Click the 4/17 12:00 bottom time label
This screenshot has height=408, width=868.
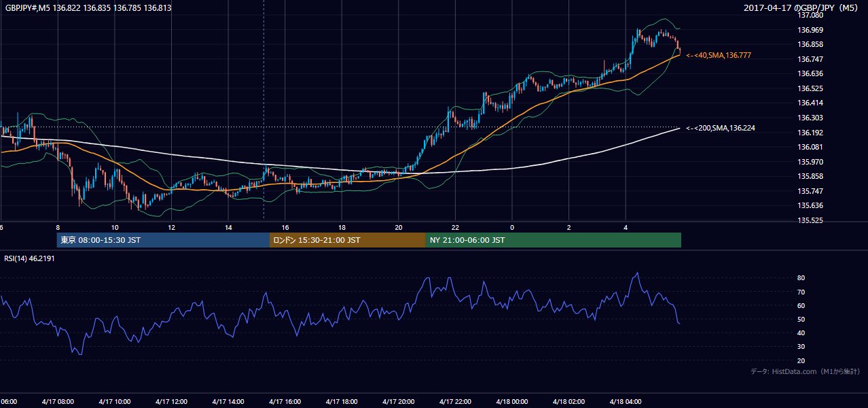point(171,402)
